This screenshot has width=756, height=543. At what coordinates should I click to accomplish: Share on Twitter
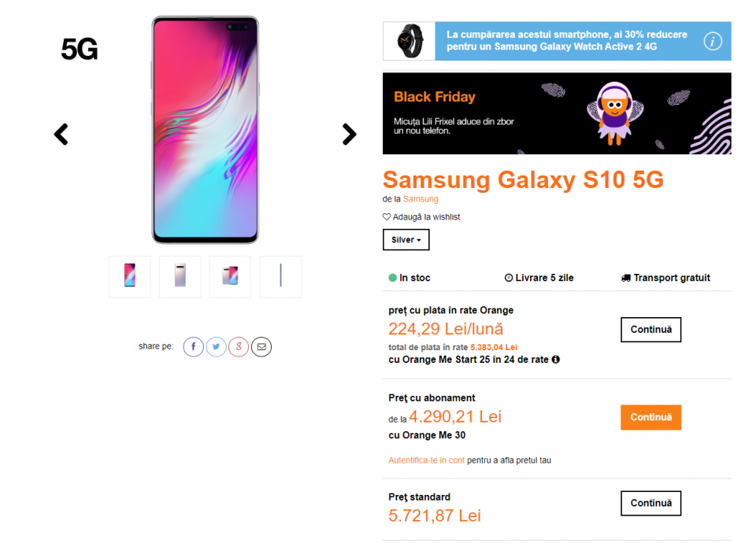pos(217,346)
